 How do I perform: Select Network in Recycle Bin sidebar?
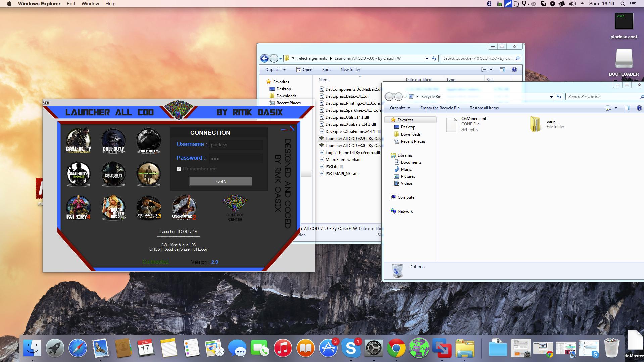point(402,211)
